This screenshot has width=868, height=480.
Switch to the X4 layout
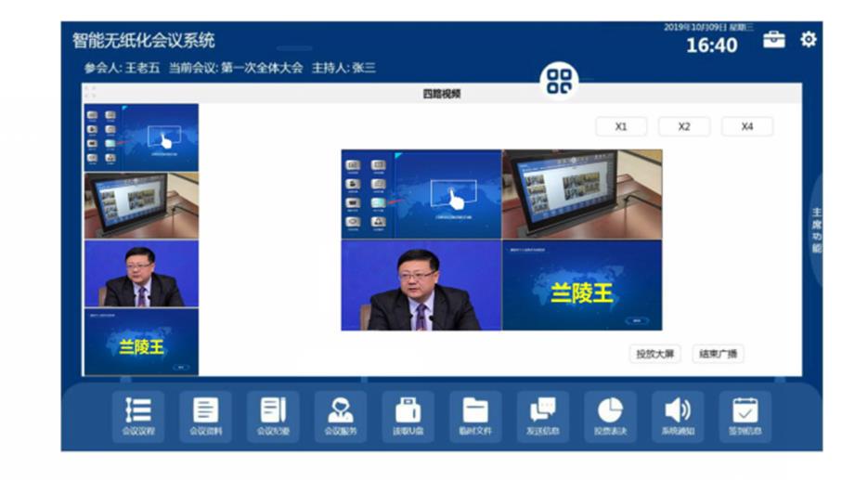click(x=747, y=127)
